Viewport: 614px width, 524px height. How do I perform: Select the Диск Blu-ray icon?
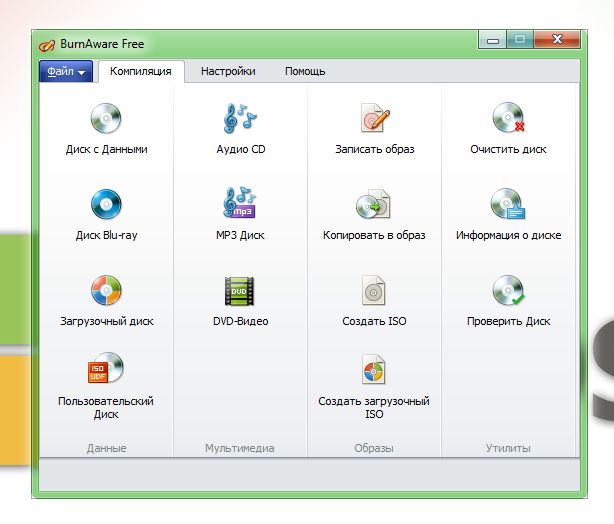[105, 205]
